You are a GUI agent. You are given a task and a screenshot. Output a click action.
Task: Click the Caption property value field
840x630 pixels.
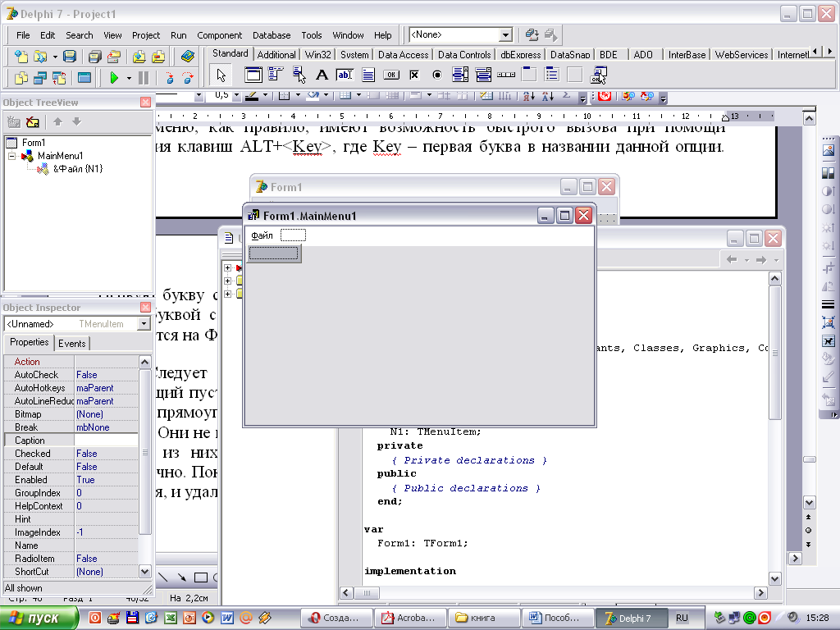(106, 441)
